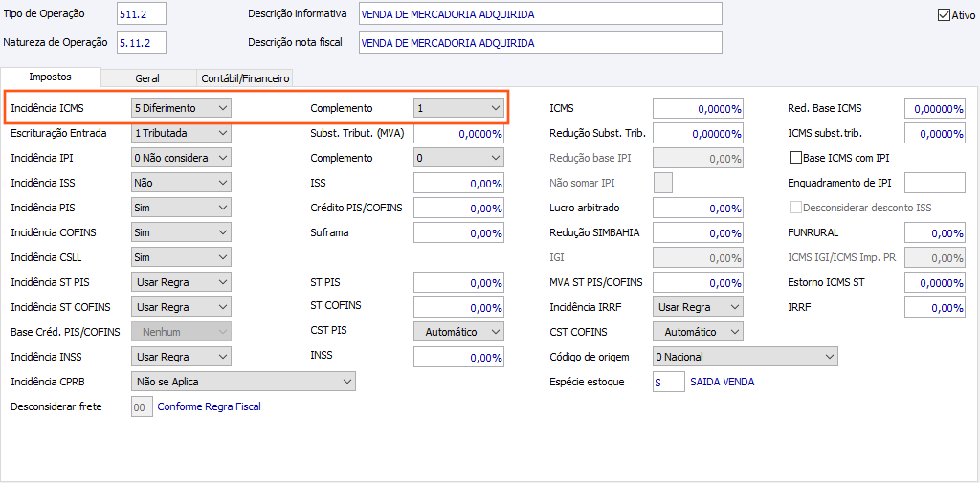
Task: Open the Incidência ICMS dropdown
Action: (x=181, y=108)
